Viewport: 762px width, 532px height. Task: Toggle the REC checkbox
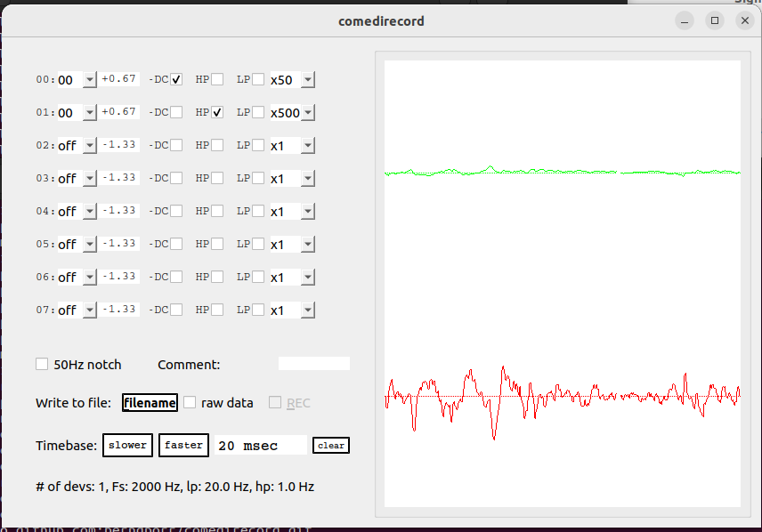tap(275, 402)
